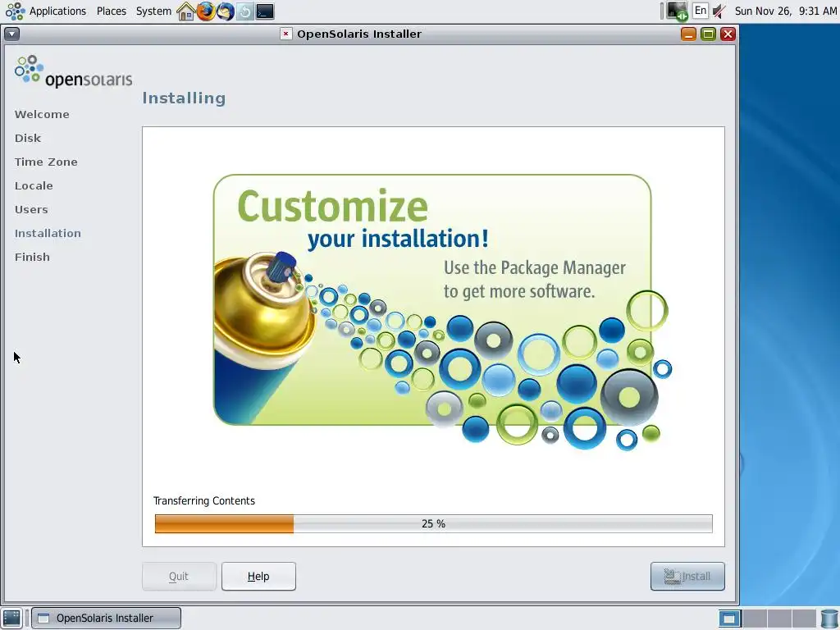The image size is (840, 630).
Task: Minimize the OpenSolaris Installer window
Action: 688,34
